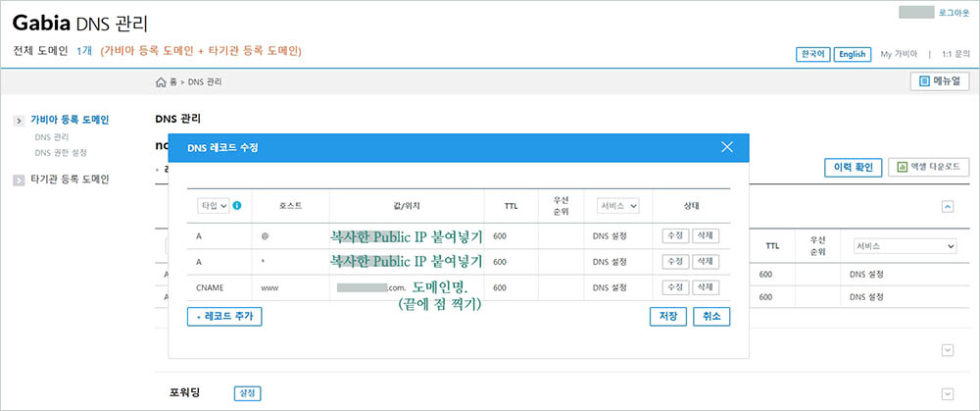
Task: Click 수정 for the A * record
Action: point(676,262)
